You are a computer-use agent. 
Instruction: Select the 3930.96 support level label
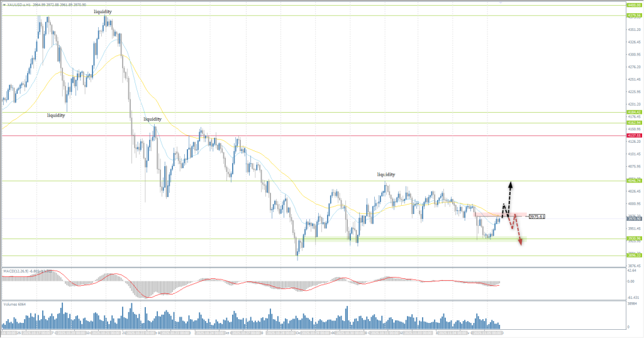pos(633,239)
